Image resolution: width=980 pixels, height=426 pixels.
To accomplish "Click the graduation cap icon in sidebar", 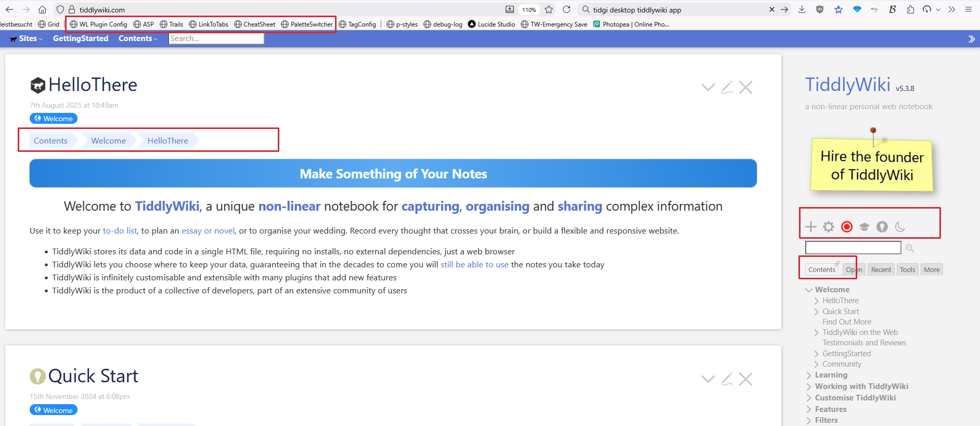I will click(864, 227).
